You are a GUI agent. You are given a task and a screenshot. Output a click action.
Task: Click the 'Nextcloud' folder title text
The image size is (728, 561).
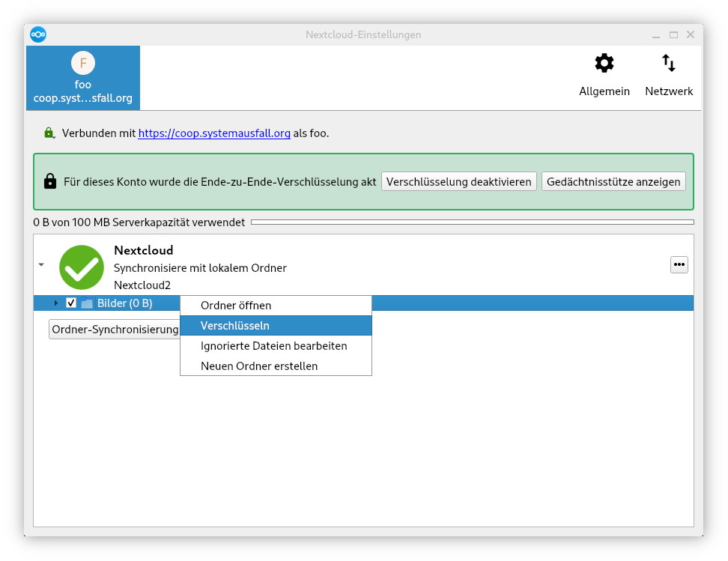144,250
